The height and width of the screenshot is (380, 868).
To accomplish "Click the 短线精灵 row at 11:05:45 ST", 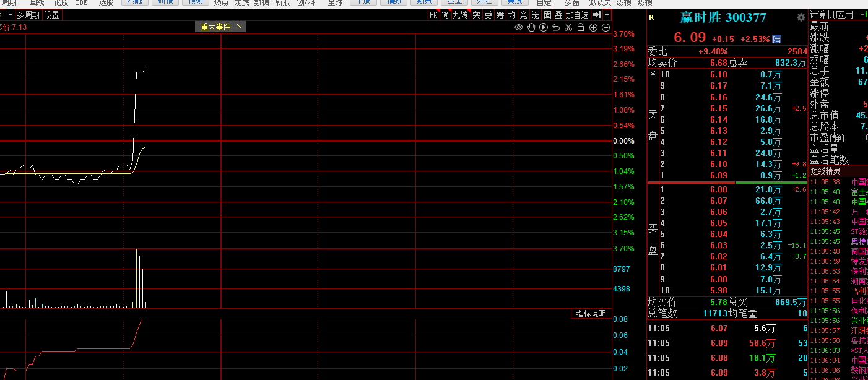I will coord(838,231).
